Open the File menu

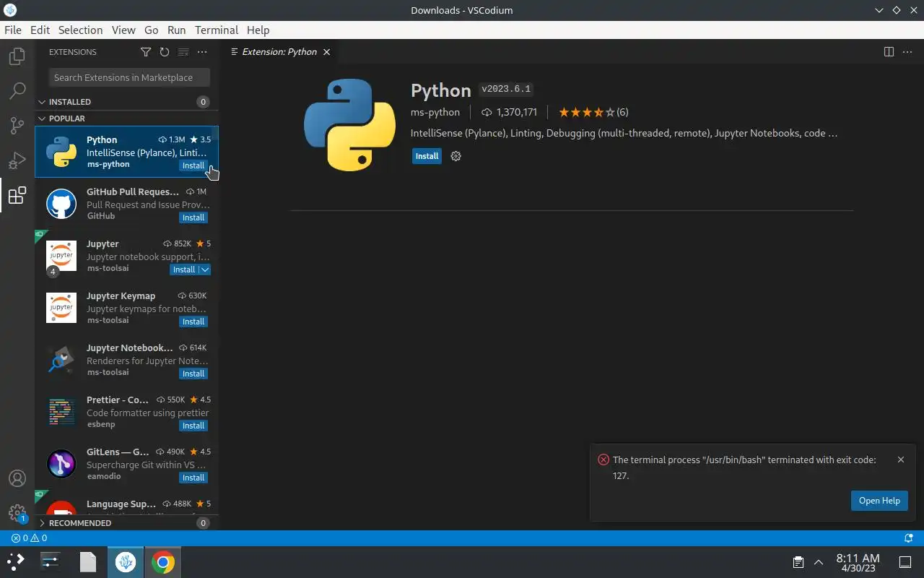[x=13, y=30]
